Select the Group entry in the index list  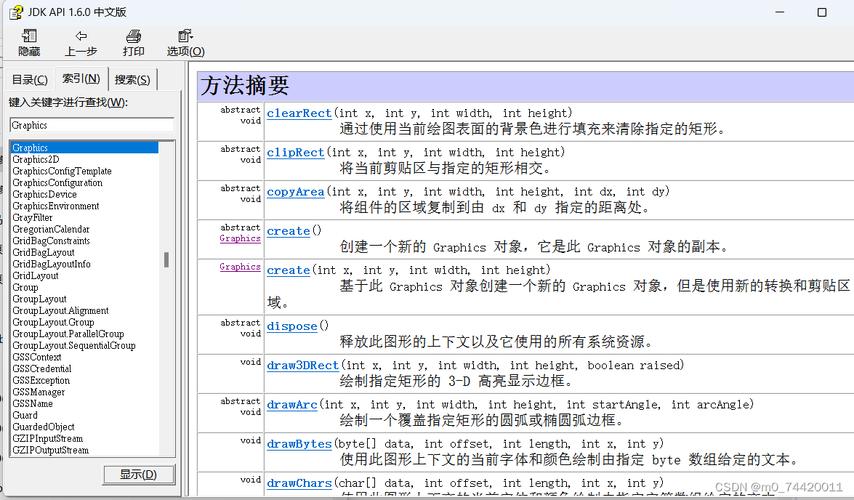pyautogui.click(x=25, y=288)
